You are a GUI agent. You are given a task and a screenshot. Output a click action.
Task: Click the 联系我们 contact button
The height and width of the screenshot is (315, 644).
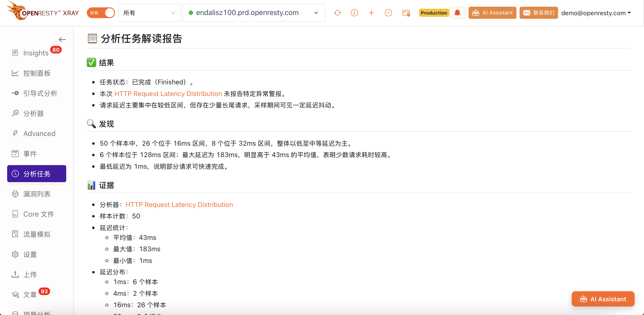539,13
